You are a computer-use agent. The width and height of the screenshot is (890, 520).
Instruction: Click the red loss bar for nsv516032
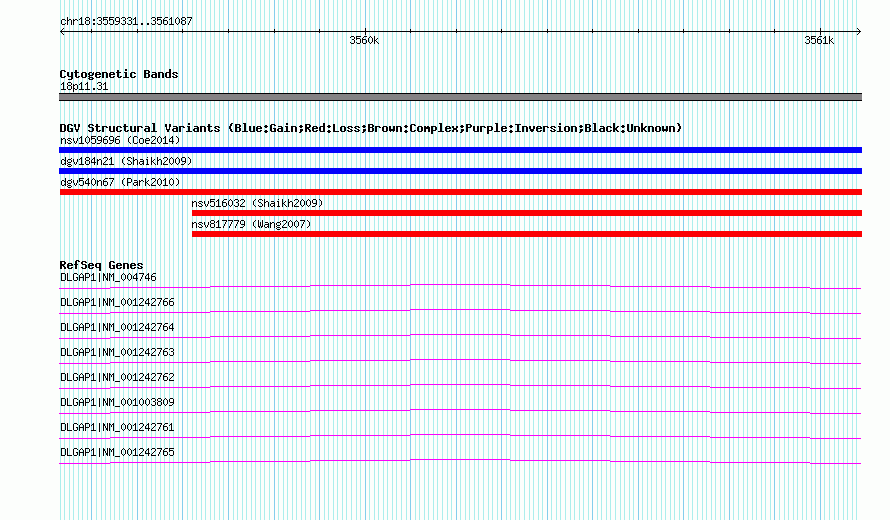coord(527,213)
